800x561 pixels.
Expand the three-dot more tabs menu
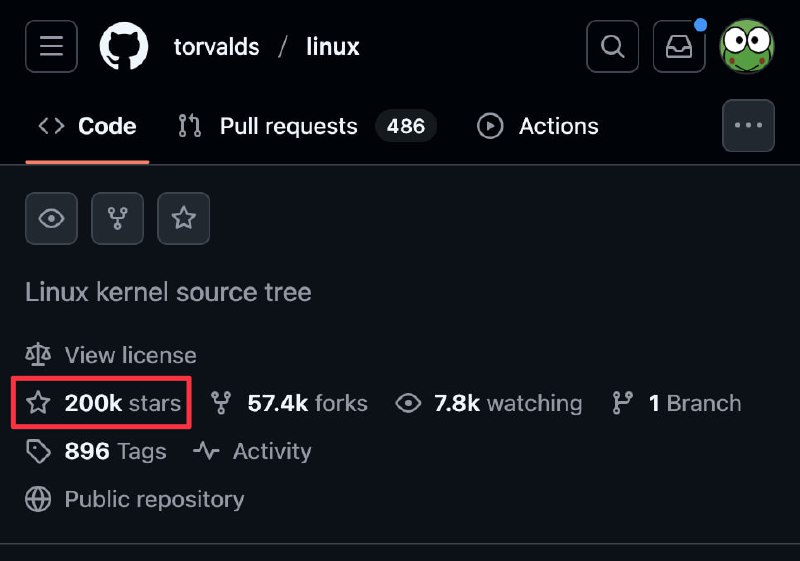point(748,126)
